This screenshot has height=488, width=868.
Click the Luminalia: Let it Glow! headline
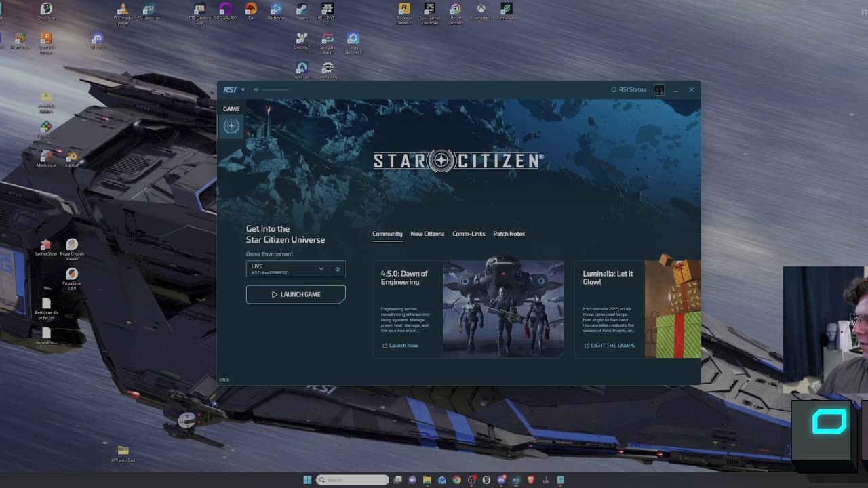[608, 278]
